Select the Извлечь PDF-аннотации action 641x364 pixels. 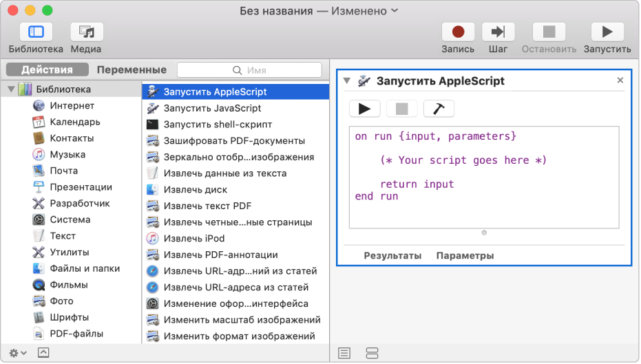click(x=235, y=255)
